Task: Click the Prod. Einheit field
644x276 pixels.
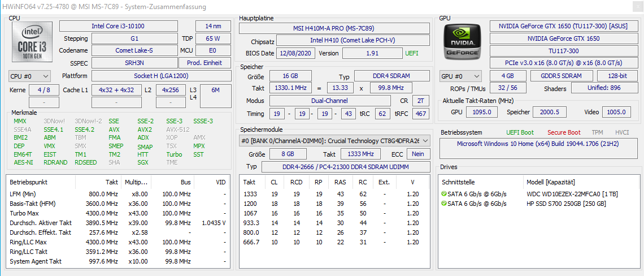Action: click(204, 63)
